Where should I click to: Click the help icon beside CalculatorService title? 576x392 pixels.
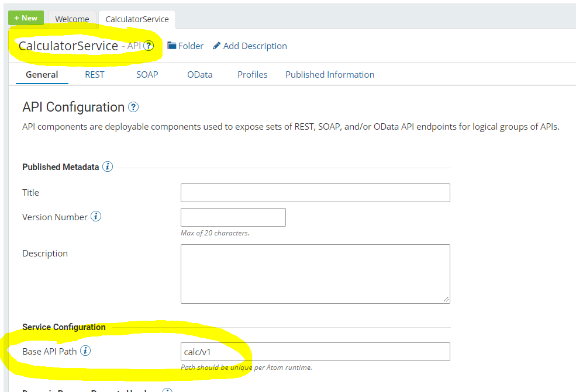tap(150, 45)
